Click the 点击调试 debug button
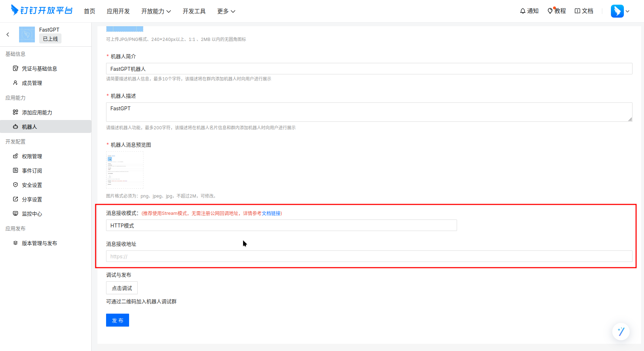 click(x=122, y=288)
